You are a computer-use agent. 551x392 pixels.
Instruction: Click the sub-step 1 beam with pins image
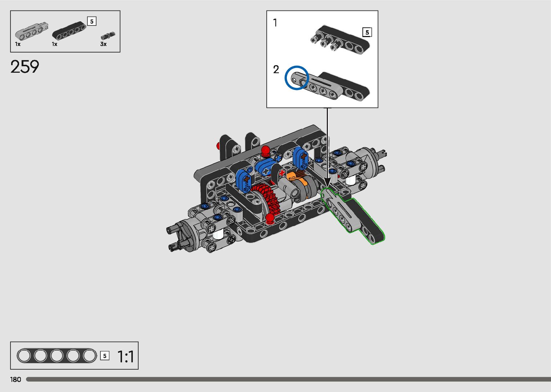coord(339,39)
